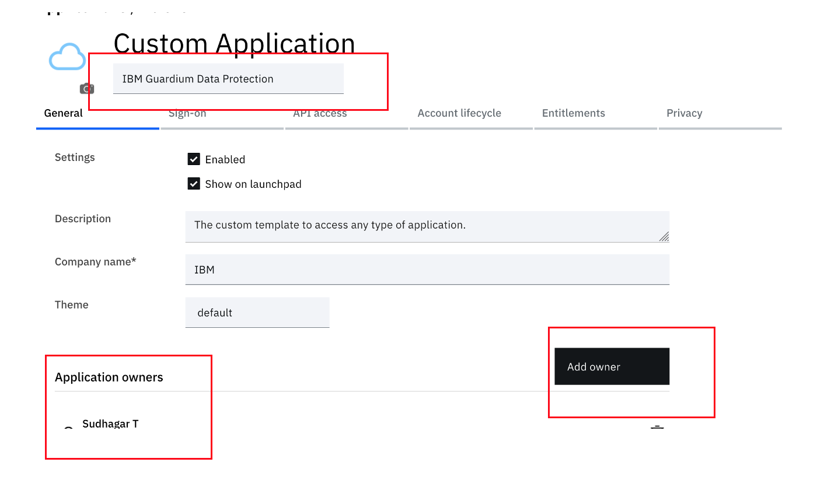The image size is (817, 504).
Task: Select the Entitlements tab
Action: pyautogui.click(x=595, y=114)
